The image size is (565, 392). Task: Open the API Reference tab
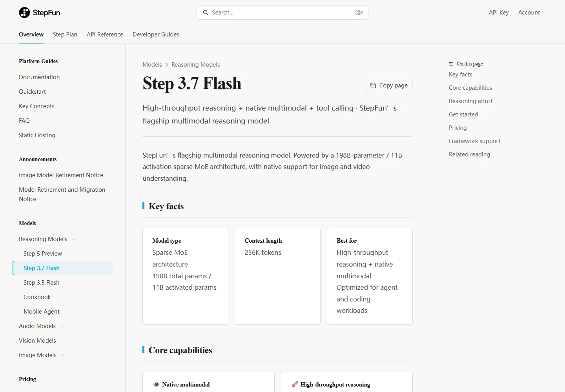(x=105, y=34)
